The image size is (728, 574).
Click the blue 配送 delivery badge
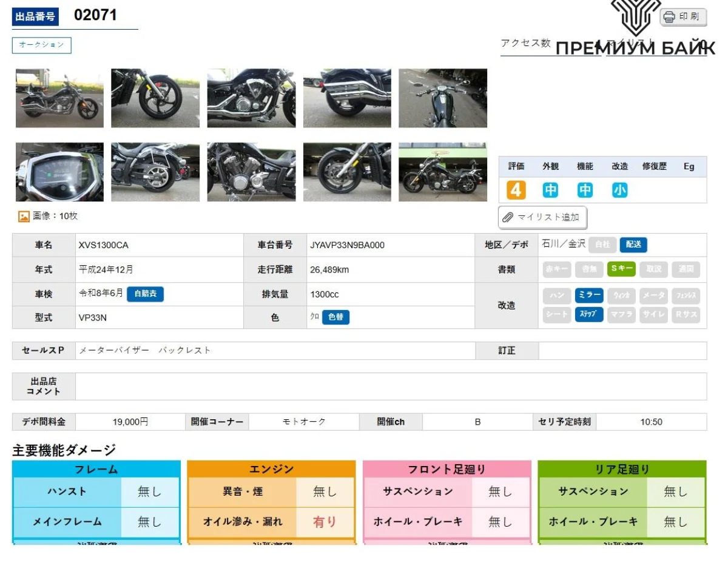(x=633, y=245)
